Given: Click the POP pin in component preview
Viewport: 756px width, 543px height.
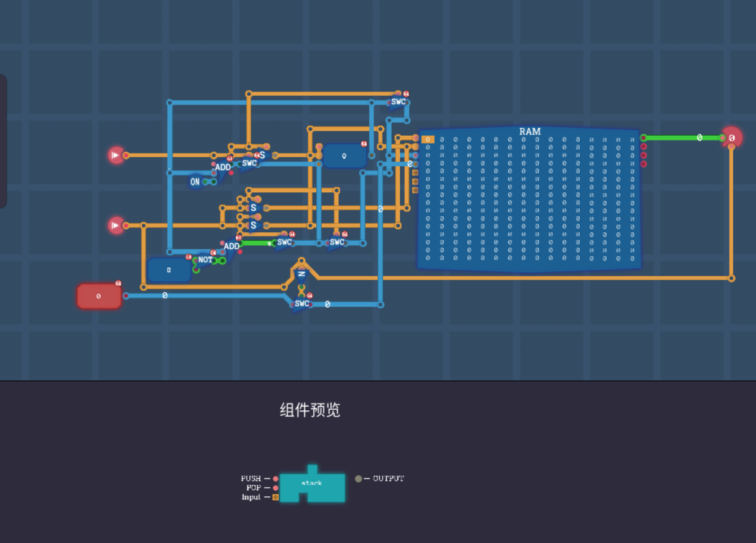Looking at the screenshot, I should [x=276, y=488].
